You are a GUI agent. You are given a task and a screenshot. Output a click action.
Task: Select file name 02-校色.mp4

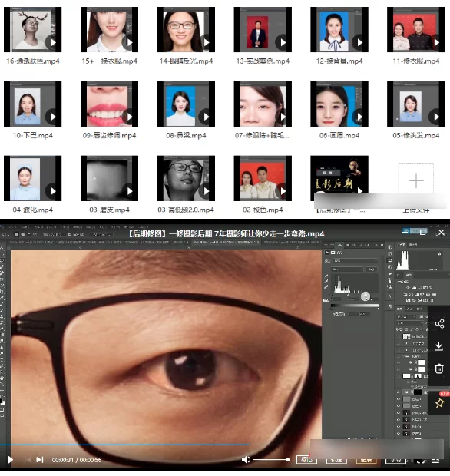pos(263,210)
